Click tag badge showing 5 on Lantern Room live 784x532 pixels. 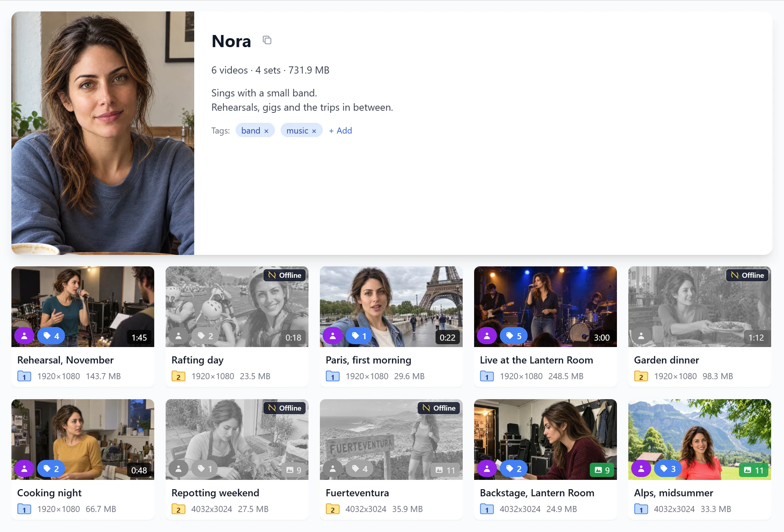(514, 336)
